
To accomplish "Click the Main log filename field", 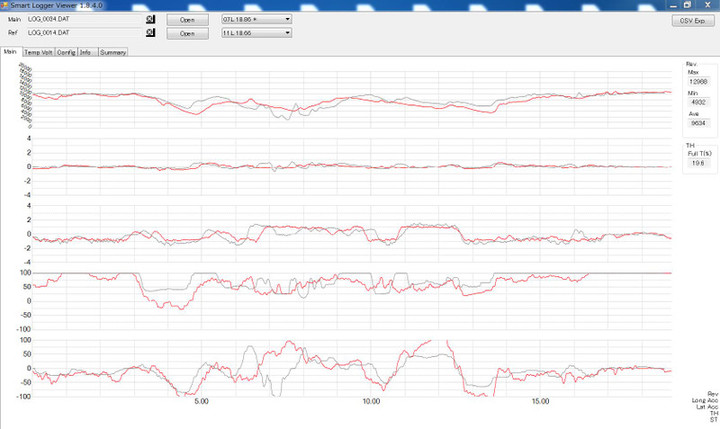I will coord(85,19).
